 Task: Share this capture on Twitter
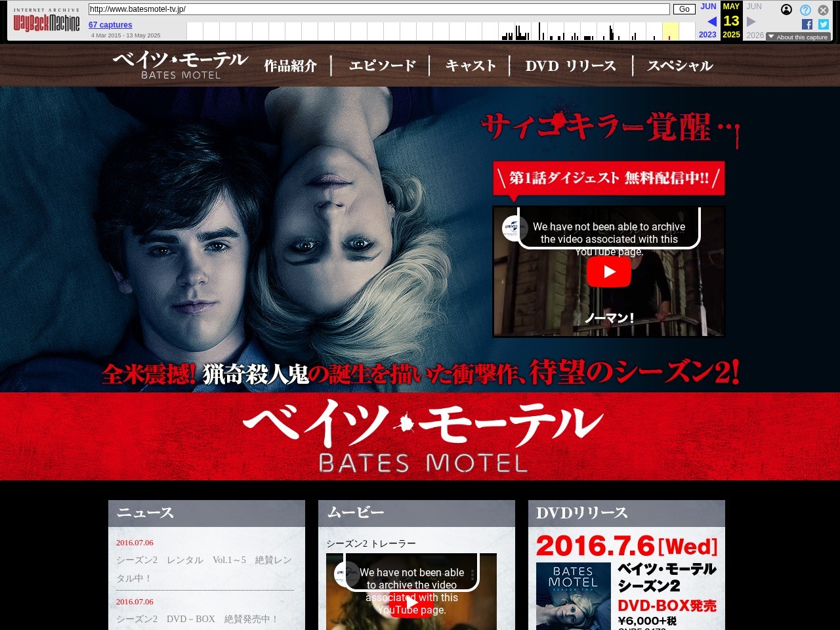[824, 24]
